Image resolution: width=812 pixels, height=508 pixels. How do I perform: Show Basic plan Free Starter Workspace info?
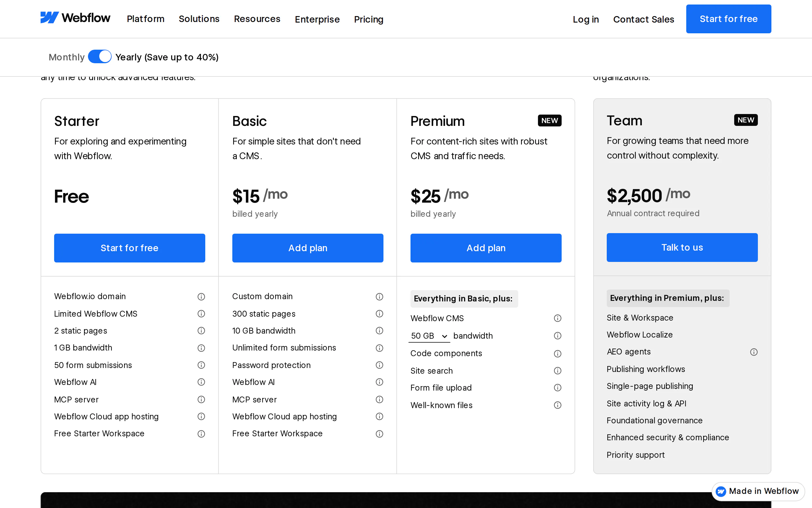[379, 434]
